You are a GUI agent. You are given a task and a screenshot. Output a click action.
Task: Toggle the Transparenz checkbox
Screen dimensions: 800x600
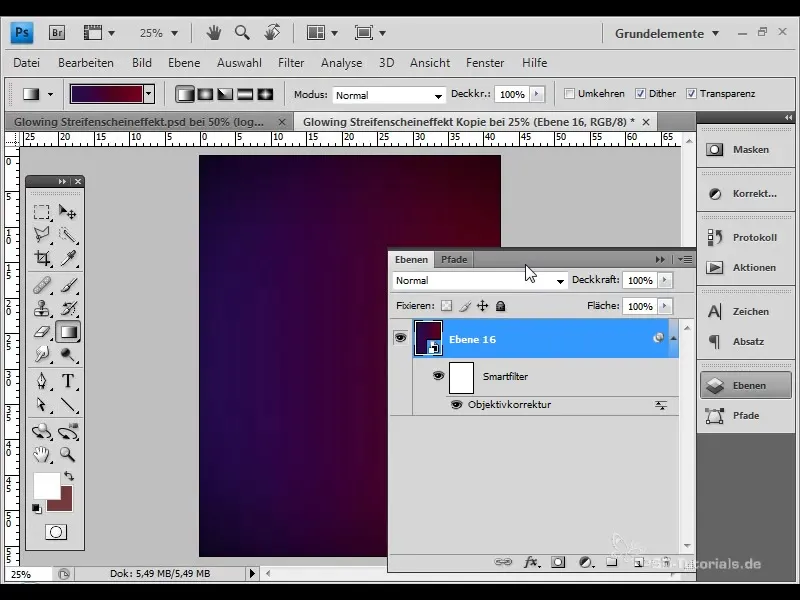pos(691,93)
